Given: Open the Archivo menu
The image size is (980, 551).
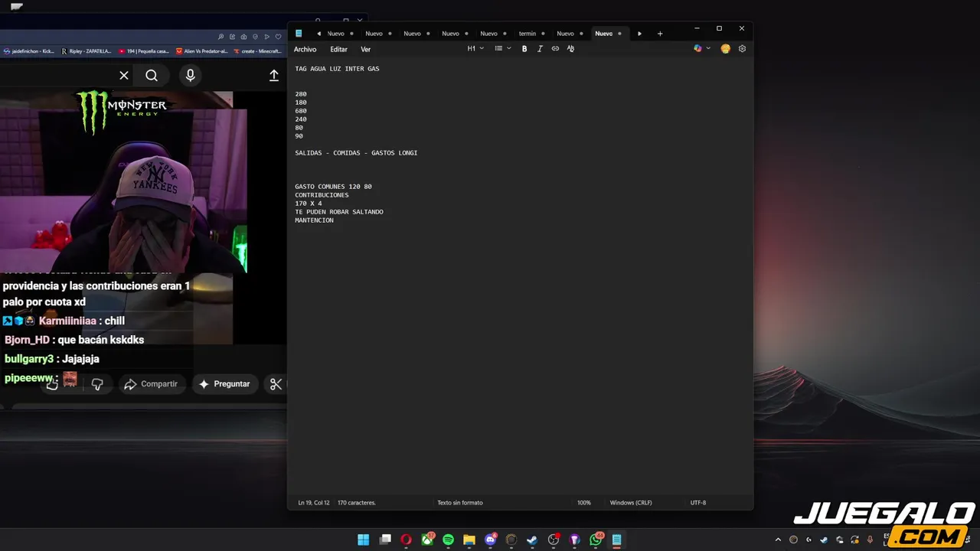Looking at the screenshot, I should (x=305, y=49).
